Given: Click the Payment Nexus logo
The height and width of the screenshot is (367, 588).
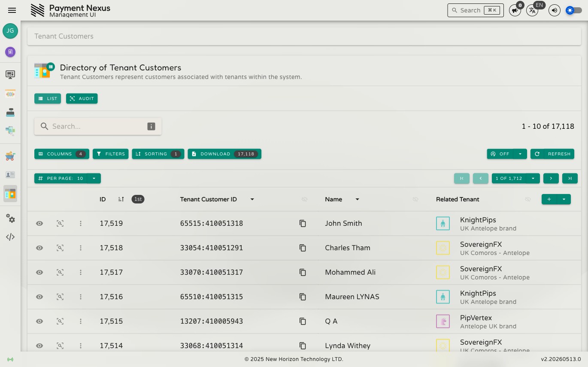Looking at the screenshot, I should coord(37,10).
